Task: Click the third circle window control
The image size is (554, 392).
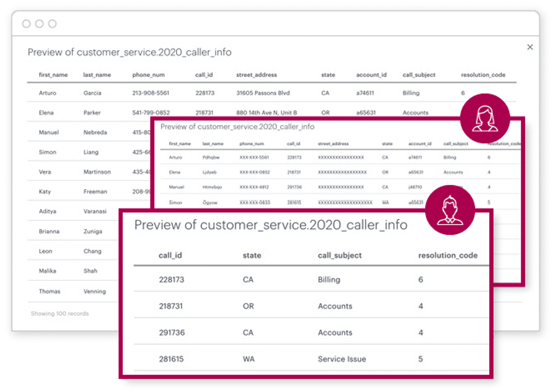Action: pos(53,24)
